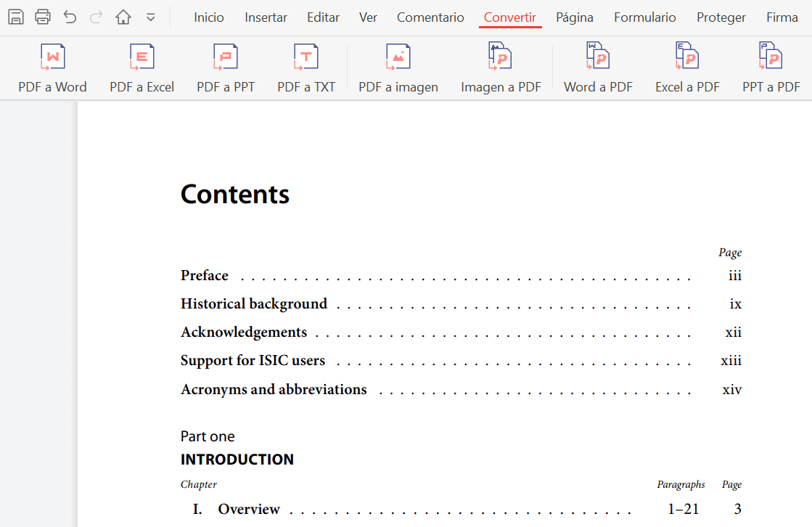
Task: Open the Imagen a PDF converter
Action: point(501,68)
